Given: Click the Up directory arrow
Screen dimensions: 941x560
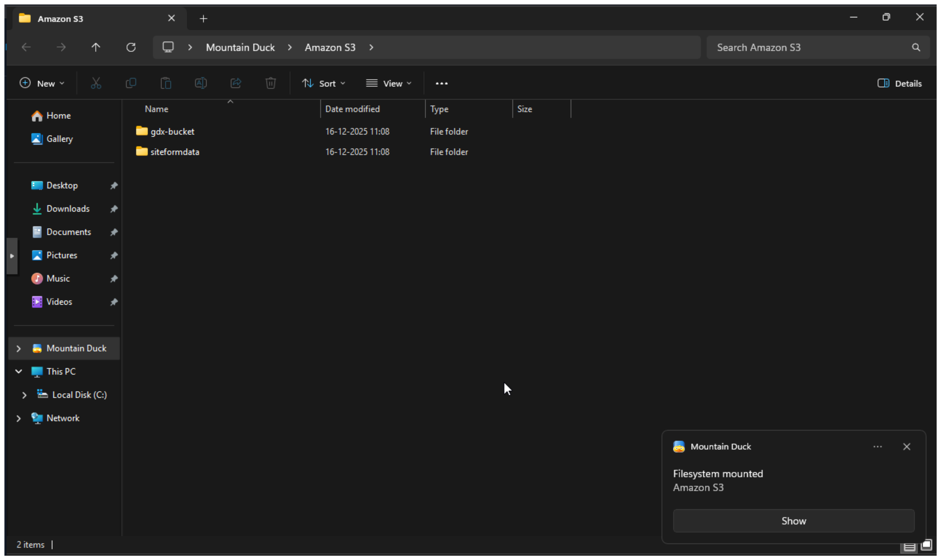Looking at the screenshot, I should [x=96, y=47].
